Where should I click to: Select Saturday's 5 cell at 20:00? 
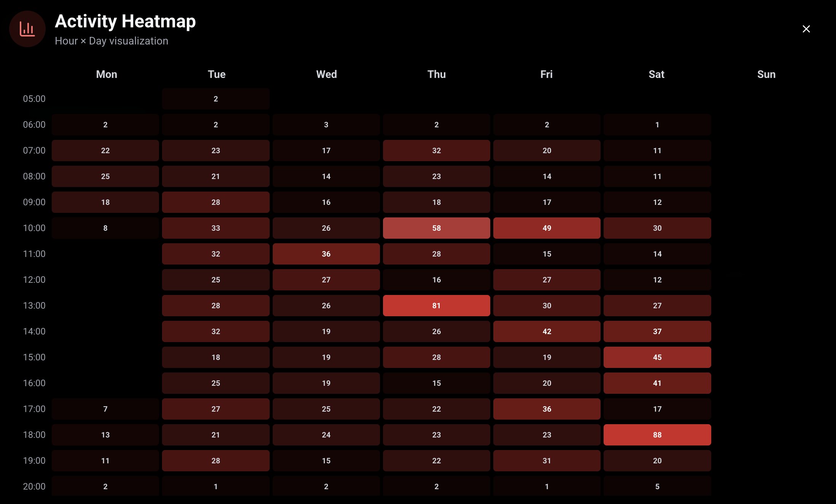(657, 487)
